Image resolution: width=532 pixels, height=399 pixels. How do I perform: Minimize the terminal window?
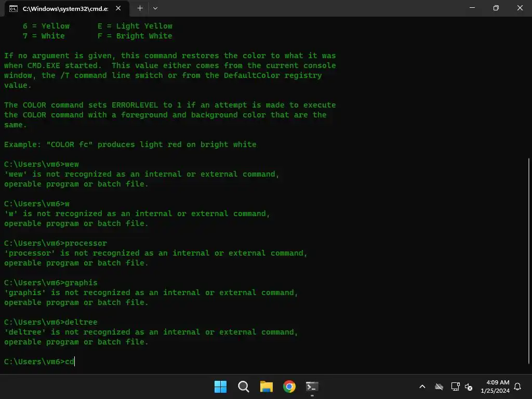[x=472, y=8]
